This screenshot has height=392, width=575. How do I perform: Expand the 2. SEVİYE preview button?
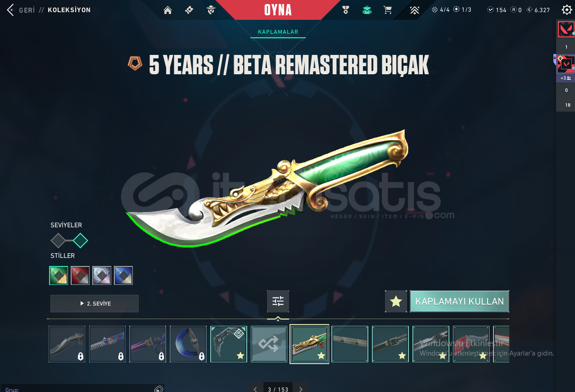[95, 303]
